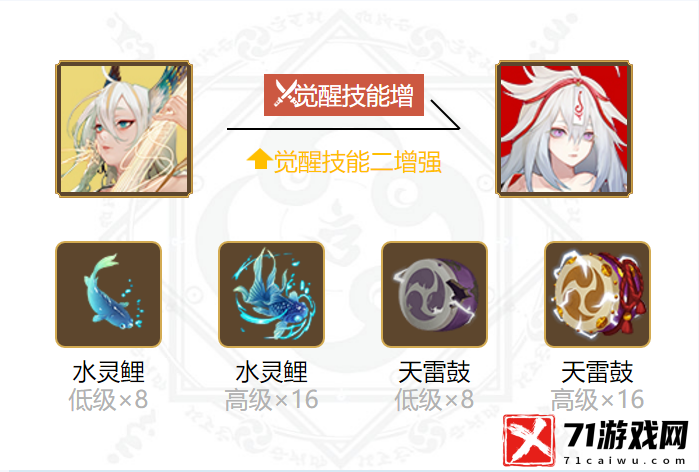Screen dimensions: 699x472
Task: Click the 高级×16 label under second 天雷鼓
Action: click(x=597, y=399)
